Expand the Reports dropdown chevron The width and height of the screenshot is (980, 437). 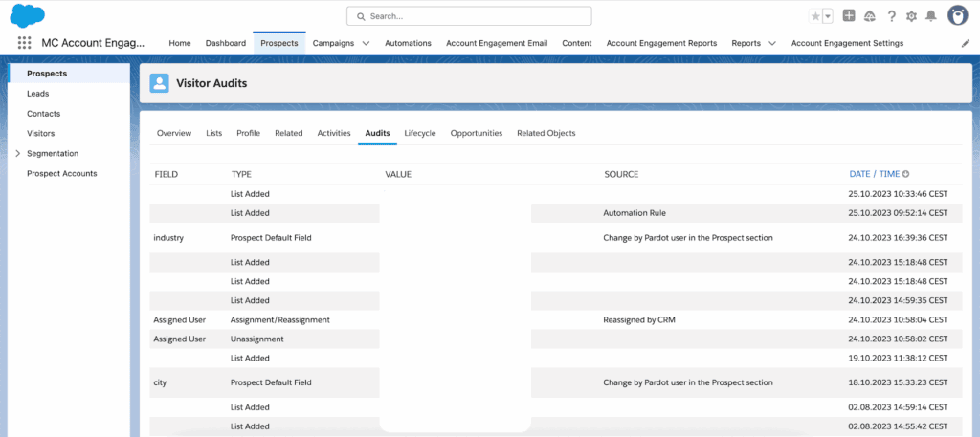772,44
